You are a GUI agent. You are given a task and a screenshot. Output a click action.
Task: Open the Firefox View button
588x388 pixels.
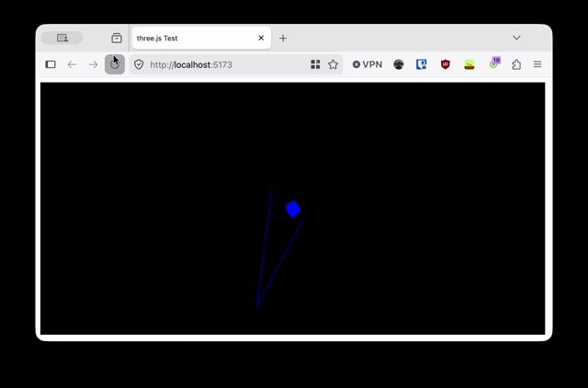pos(62,38)
